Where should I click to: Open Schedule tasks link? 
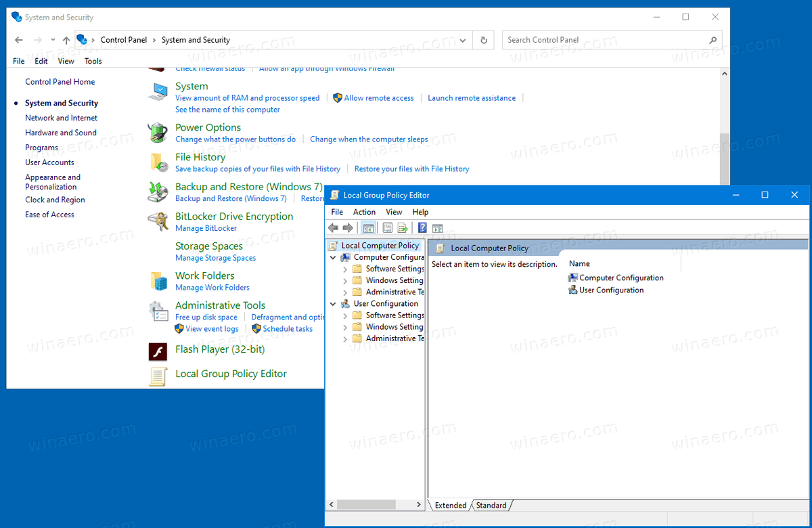coord(288,329)
